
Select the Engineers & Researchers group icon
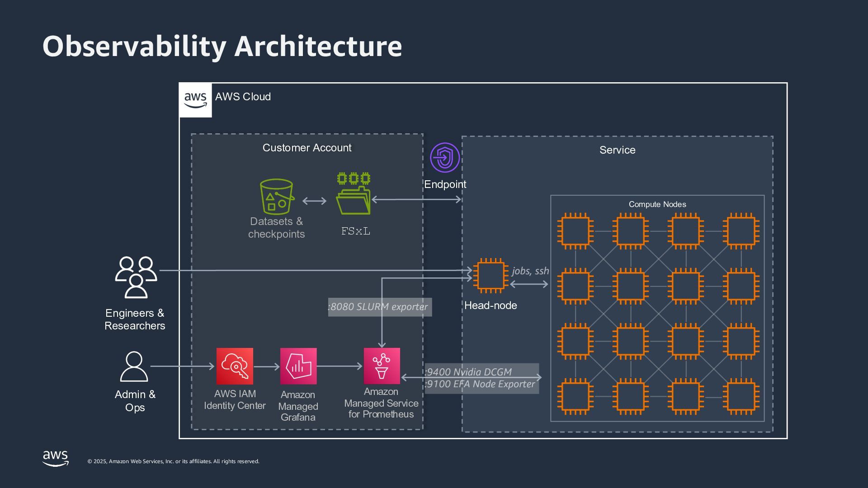136,277
